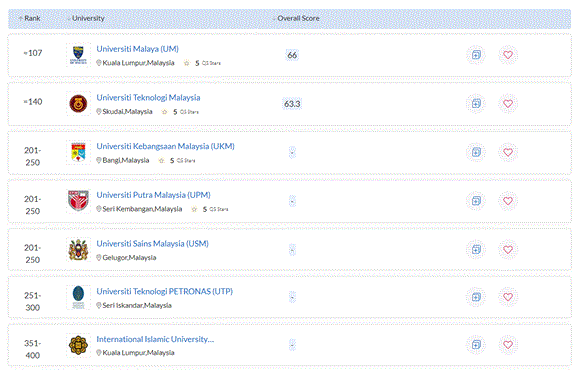Favorite Universiti Kebangsaan Malaysia heart icon
Screen dimensions: 576x370
(508, 152)
